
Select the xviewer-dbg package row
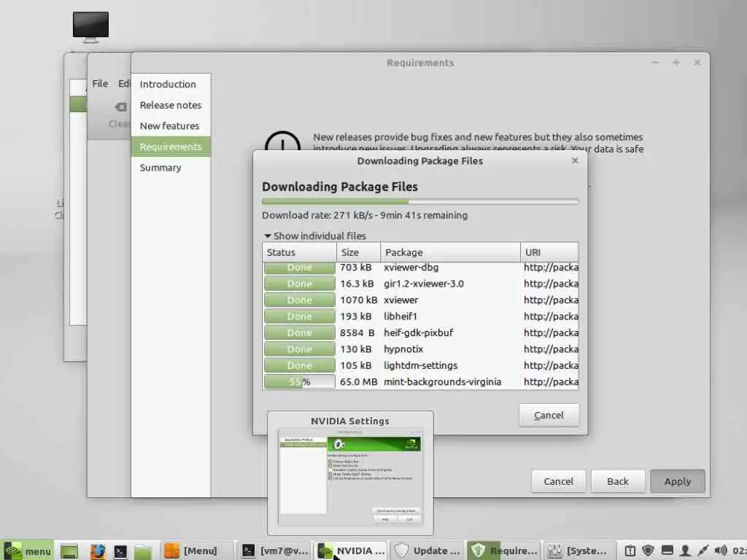click(x=420, y=268)
